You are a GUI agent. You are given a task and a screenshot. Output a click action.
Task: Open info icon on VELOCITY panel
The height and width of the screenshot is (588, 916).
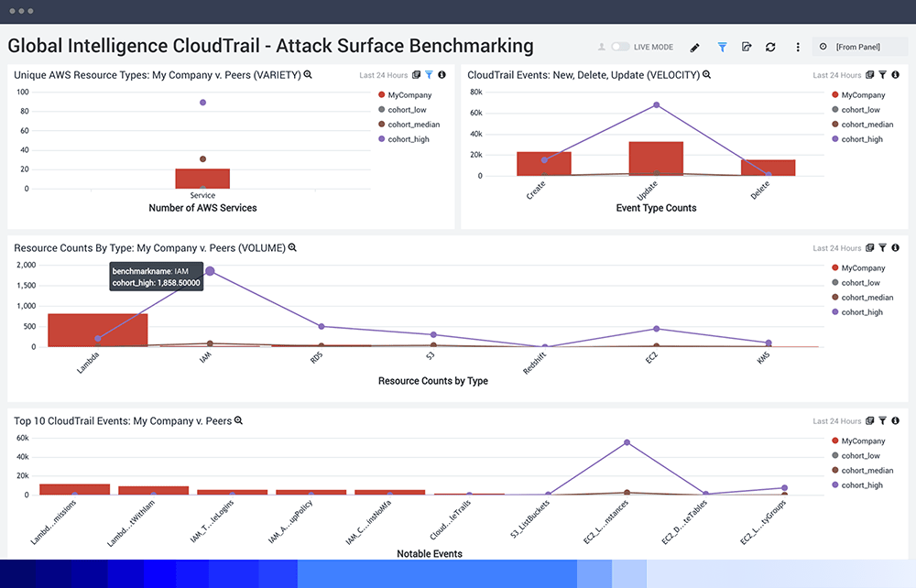[x=896, y=75]
